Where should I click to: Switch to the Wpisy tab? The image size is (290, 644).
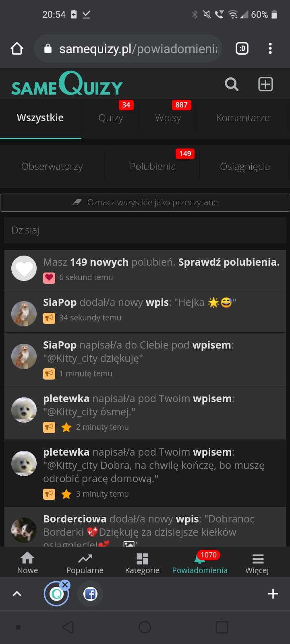pyautogui.click(x=168, y=118)
